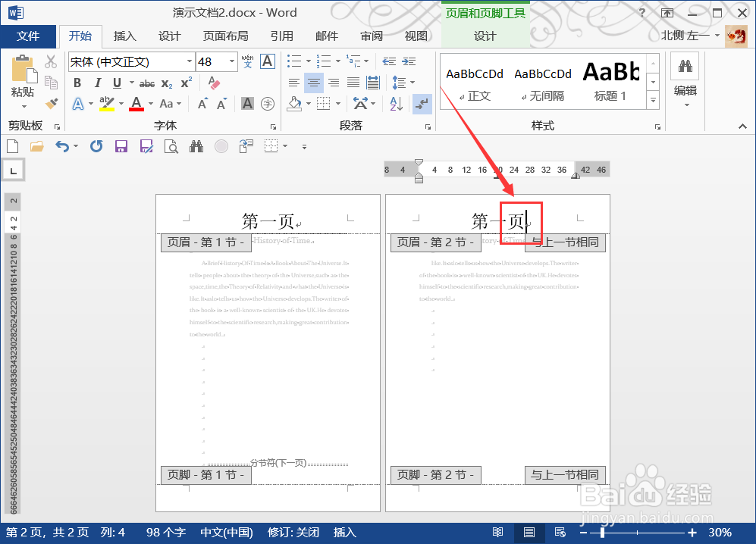Select the justify alignment icon
Viewport: 756px width, 544px height.
(353, 82)
